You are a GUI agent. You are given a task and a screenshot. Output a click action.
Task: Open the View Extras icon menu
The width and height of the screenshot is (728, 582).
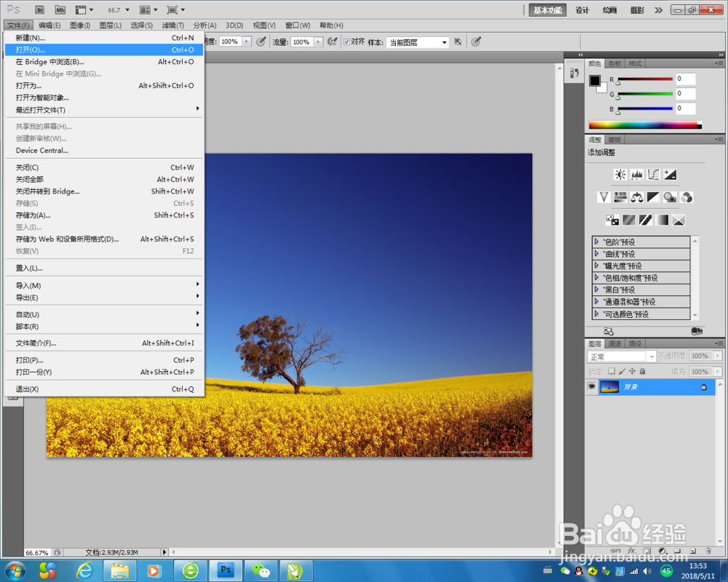[x=84, y=9]
